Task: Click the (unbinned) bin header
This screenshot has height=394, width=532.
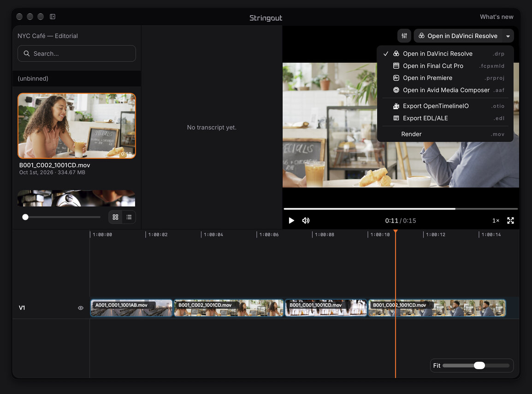Action: (x=77, y=78)
